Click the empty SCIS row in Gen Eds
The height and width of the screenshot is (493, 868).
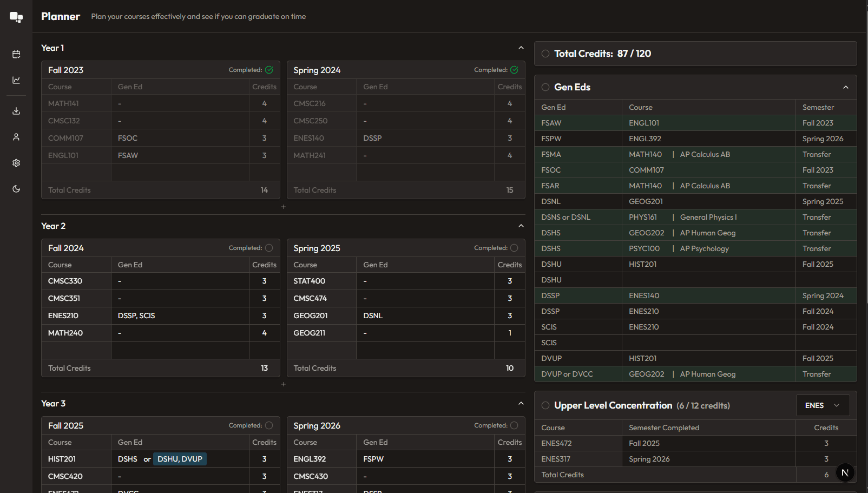[x=695, y=343]
